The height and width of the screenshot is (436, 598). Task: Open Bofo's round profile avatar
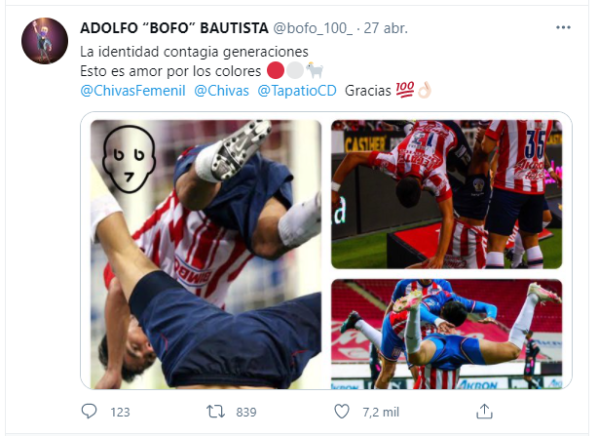coord(45,41)
